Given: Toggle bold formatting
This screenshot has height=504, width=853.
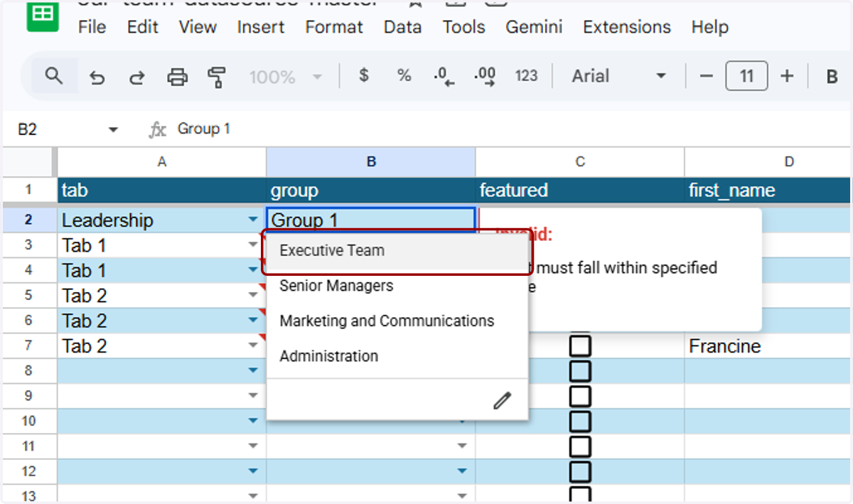Looking at the screenshot, I should (x=832, y=77).
